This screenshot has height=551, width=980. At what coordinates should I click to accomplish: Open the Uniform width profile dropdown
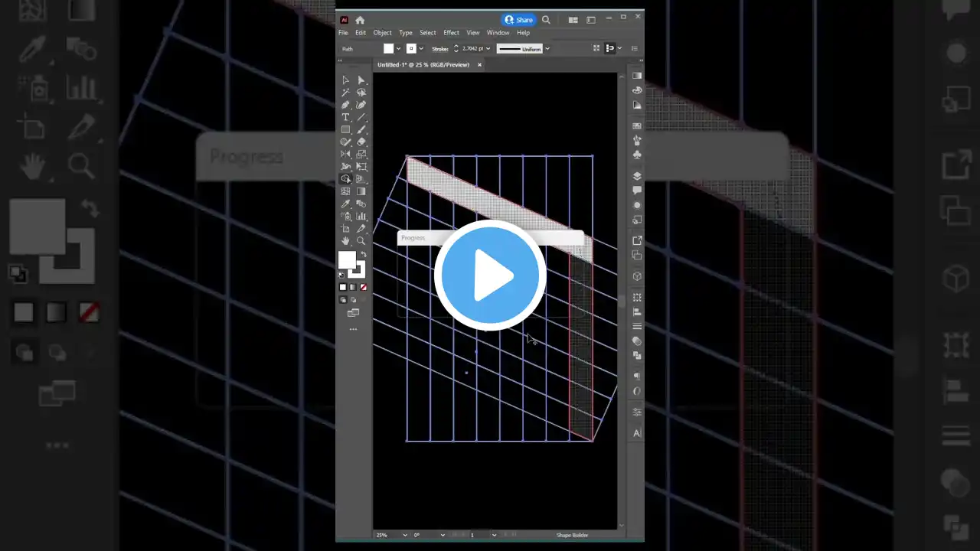(x=547, y=49)
